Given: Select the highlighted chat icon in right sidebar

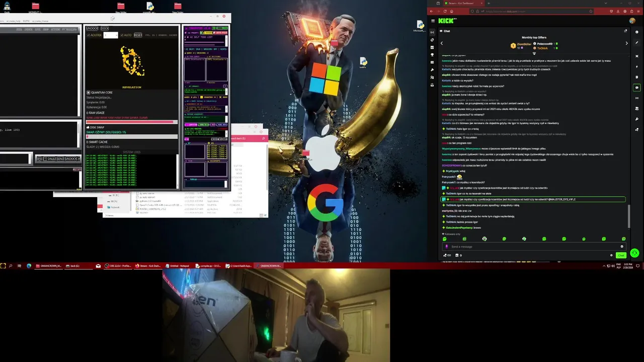Looking at the screenshot, I should (637, 87).
